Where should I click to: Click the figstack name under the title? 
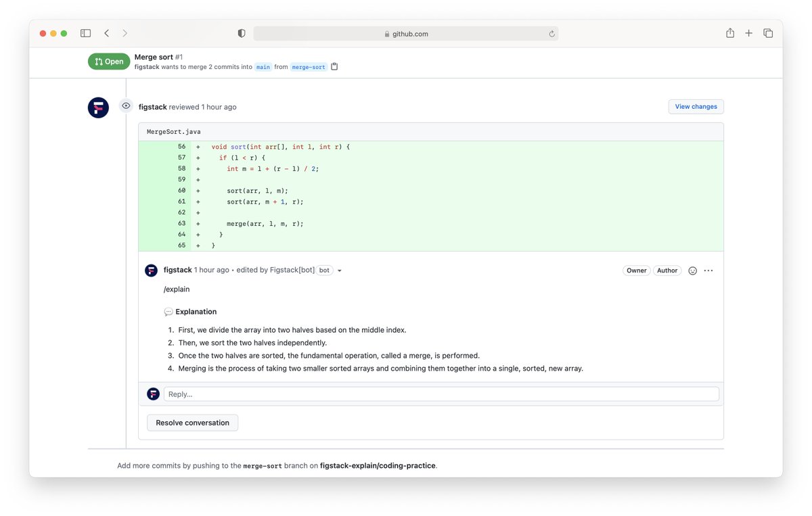(x=147, y=67)
